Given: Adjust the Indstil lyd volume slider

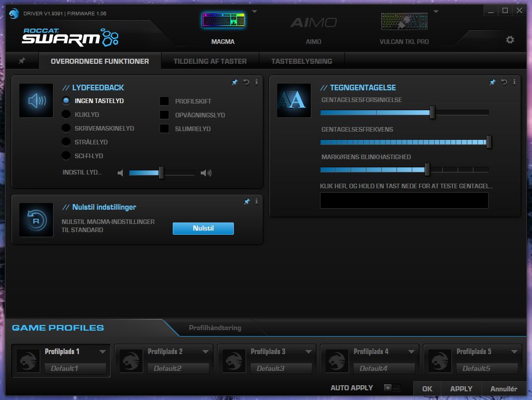Looking at the screenshot, I should 162,173.
